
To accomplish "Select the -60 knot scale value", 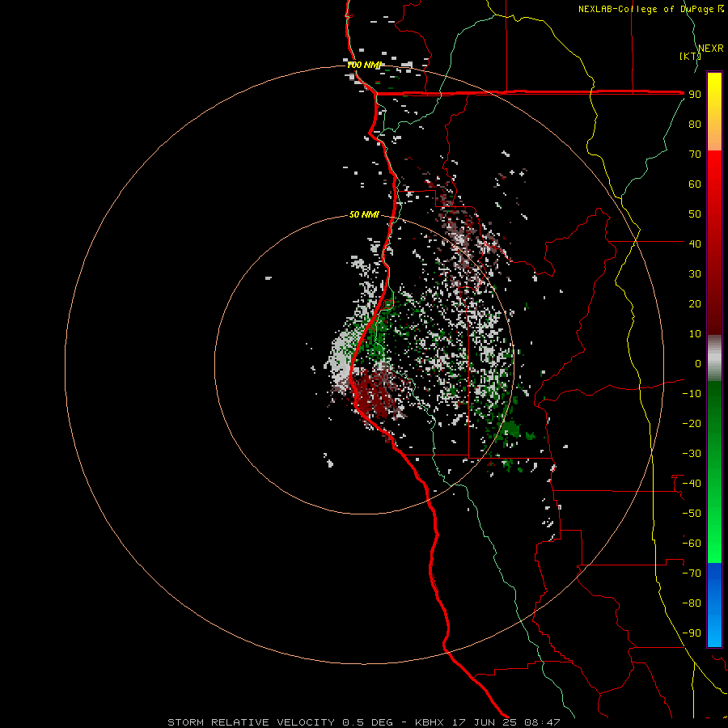I will pyautogui.click(x=692, y=544).
